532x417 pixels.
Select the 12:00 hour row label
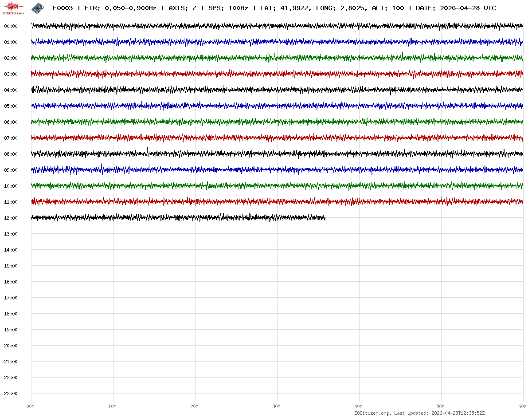[11, 218]
